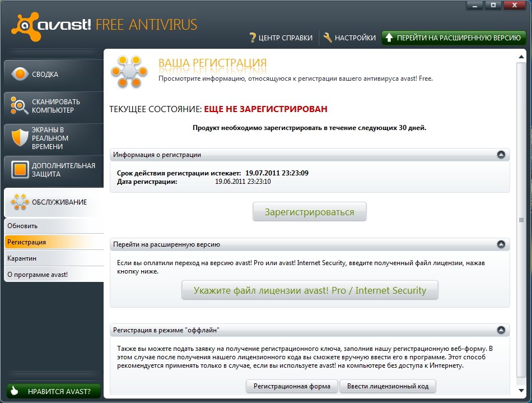532x403 pixels.
Task: Click the Зарегистрироваться button
Action: click(310, 212)
